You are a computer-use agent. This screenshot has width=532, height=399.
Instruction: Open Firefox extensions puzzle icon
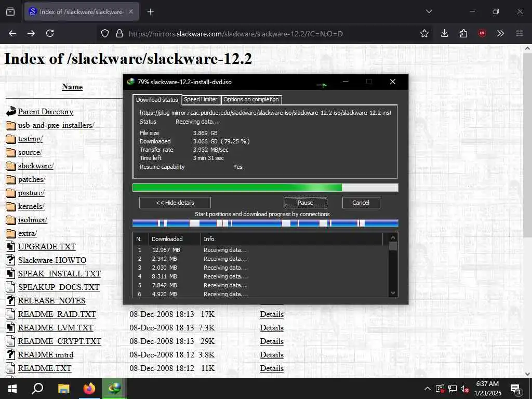(x=463, y=34)
